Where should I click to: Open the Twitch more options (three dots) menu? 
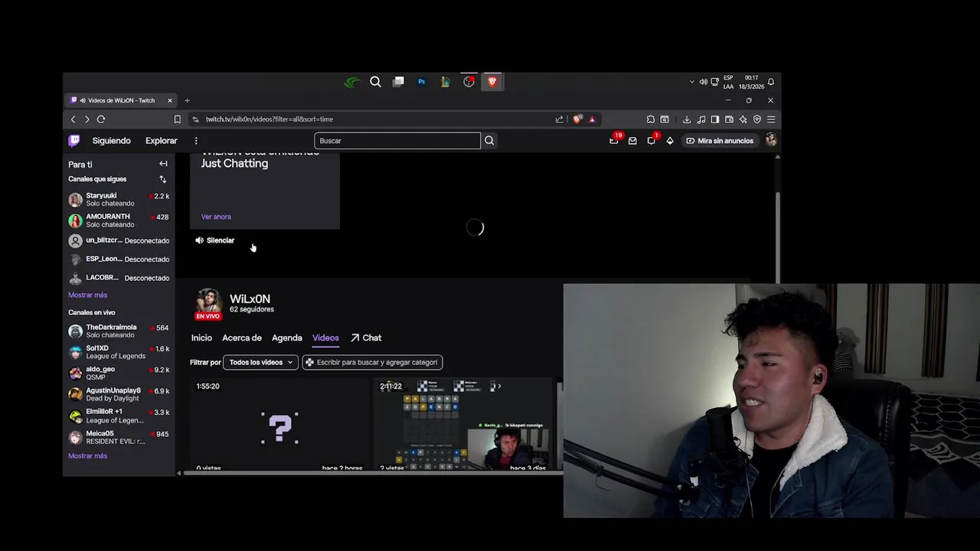point(196,141)
